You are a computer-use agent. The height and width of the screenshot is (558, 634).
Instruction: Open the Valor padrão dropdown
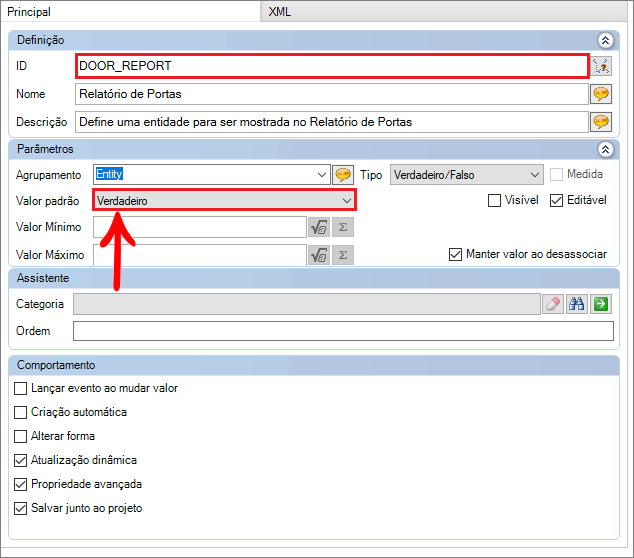pos(347,201)
